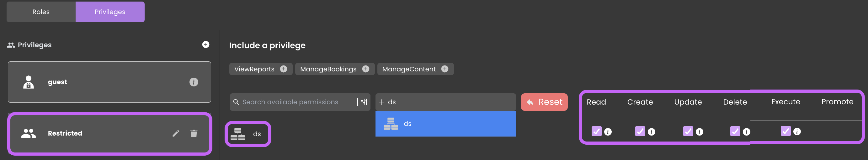Click the red Reset button

click(544, 102)
